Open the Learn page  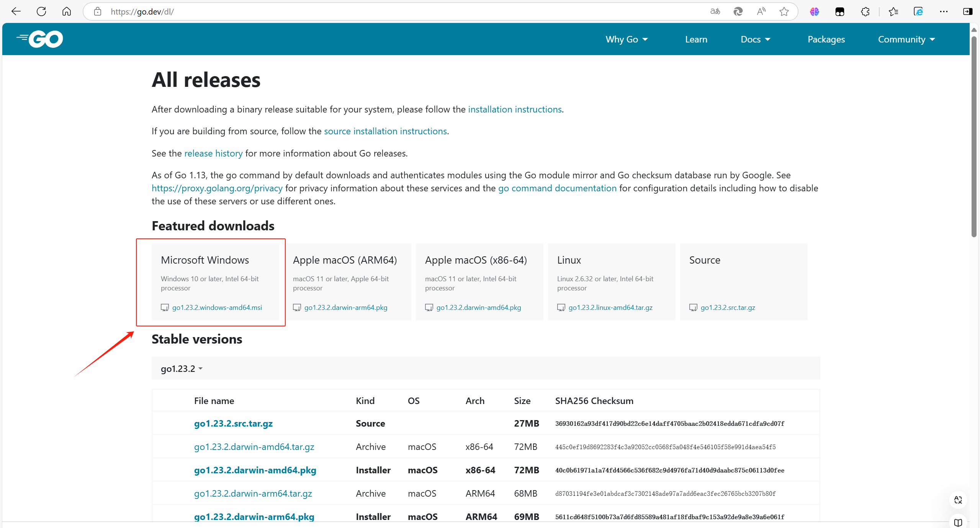(696, 39)
